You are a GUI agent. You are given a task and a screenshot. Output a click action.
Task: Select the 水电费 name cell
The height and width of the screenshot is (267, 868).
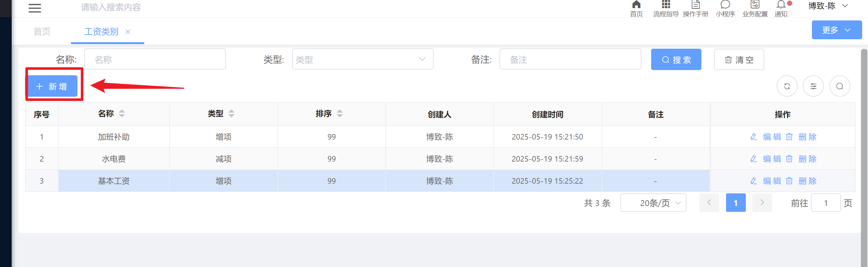pos(114,159)
